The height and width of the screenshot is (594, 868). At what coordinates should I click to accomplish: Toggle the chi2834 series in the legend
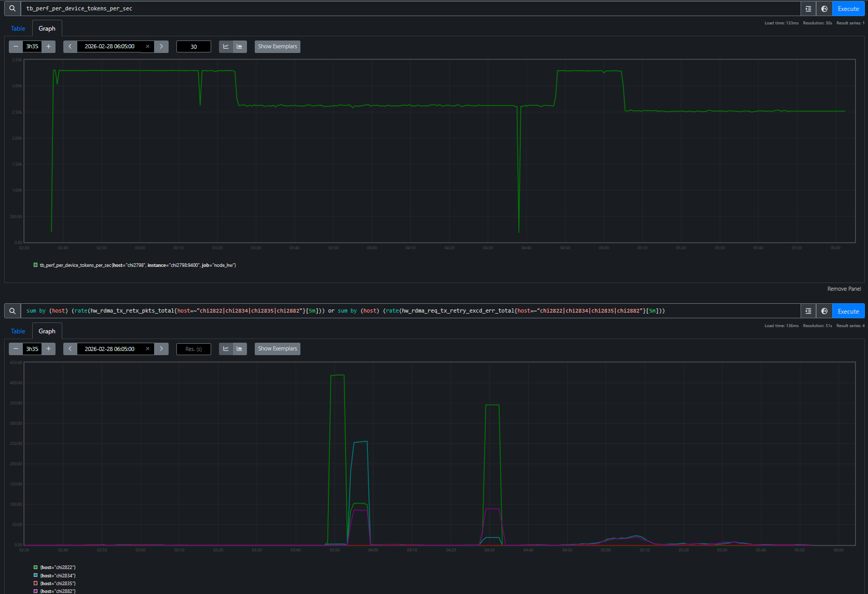tap(57, 575)
